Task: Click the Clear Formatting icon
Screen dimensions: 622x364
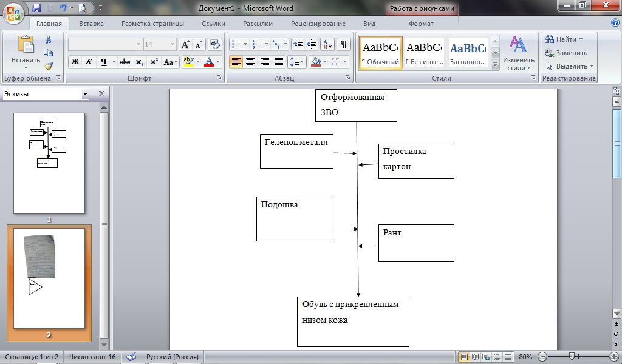Action: coord(214,44)
